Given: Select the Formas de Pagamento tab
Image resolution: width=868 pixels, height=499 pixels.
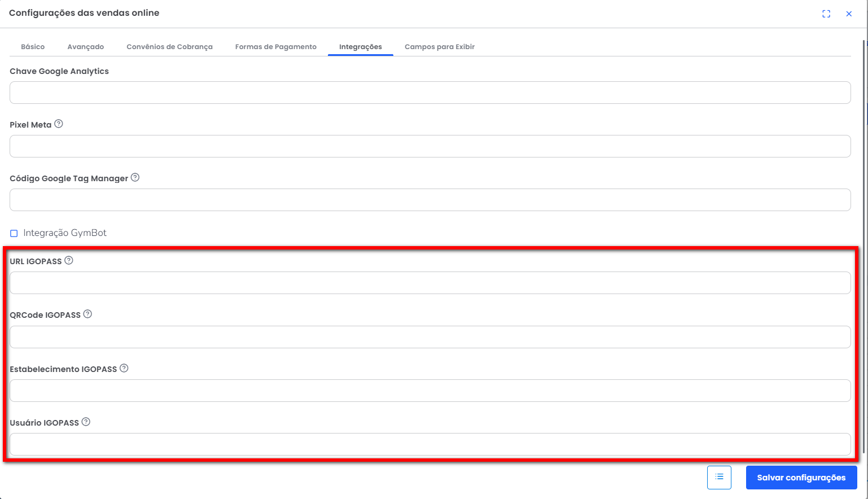Looking at the screenshot, I should point(276,47).
